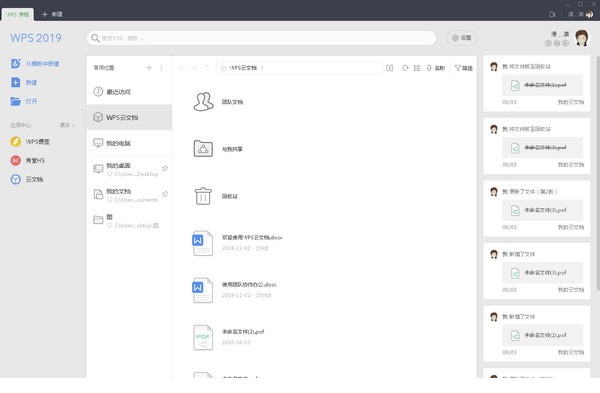
Task: Select 最近访问 recent locations
Action: tap(129, 91)
